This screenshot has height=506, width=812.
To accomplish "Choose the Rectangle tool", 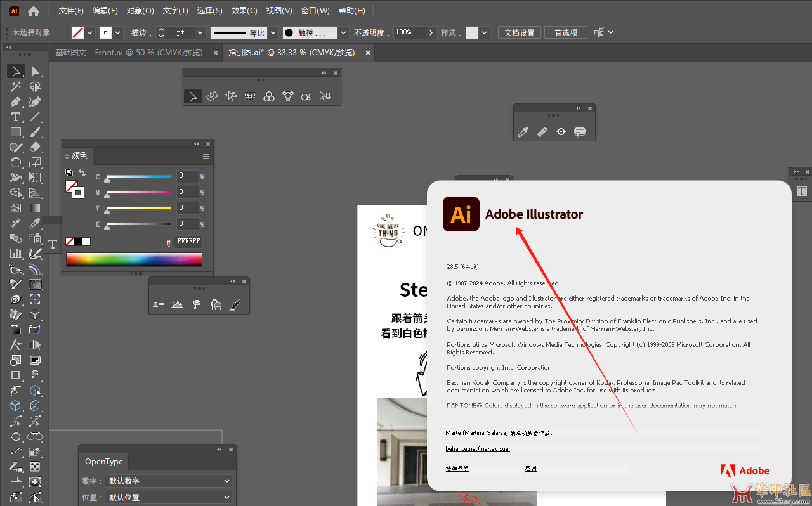I will pyautogui.click(x=16, y=132).
